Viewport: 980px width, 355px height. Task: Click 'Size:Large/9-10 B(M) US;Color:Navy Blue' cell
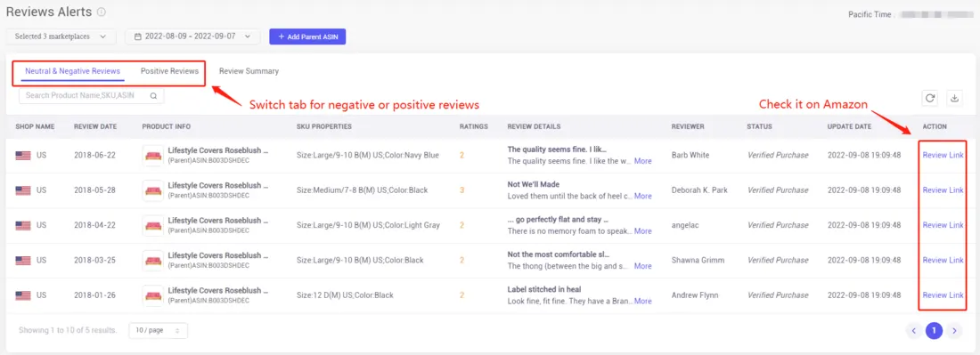(367, 156)
